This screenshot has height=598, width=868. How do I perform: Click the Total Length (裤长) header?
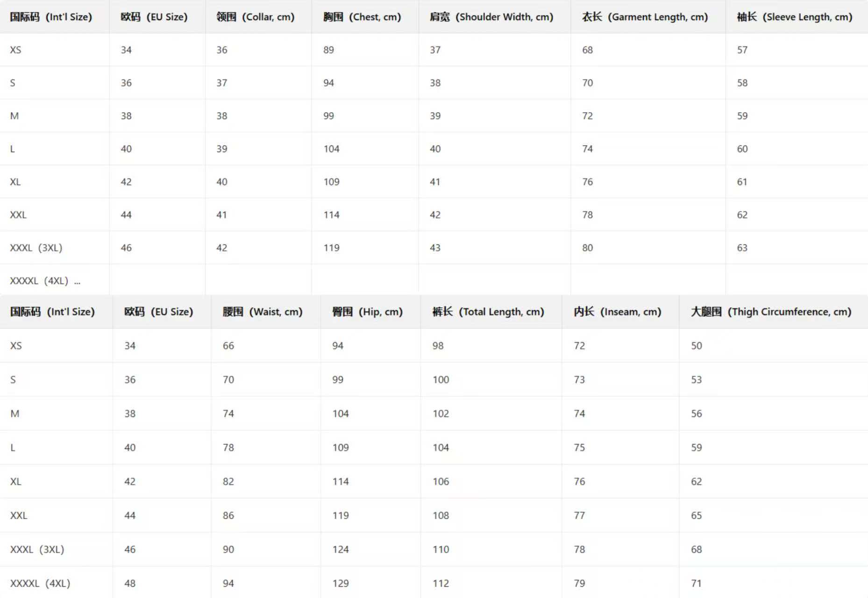pyautogui.click(x=488, y=312)
